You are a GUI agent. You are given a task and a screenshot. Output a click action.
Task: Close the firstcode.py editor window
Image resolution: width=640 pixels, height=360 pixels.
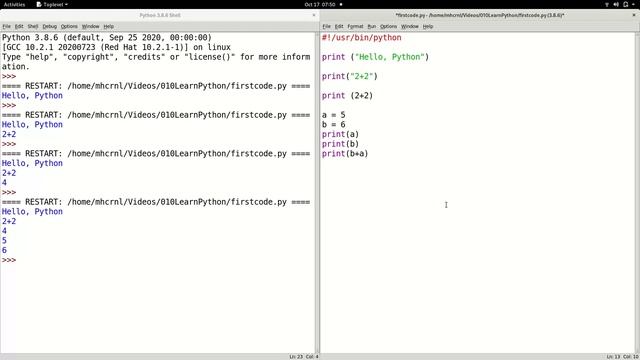634,15
